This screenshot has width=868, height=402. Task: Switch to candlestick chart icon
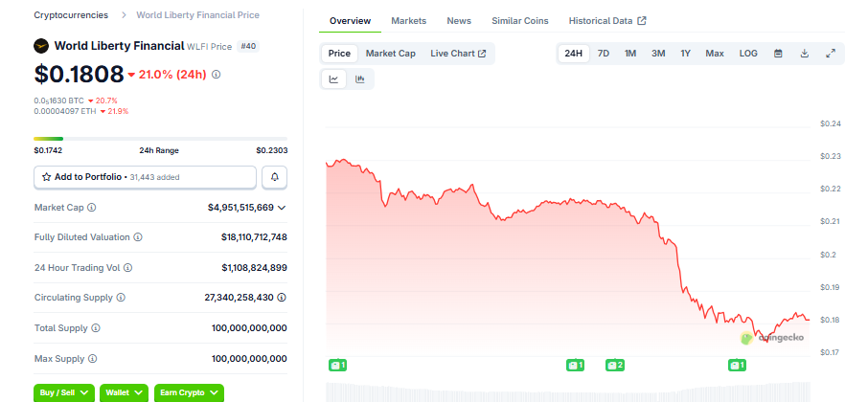[360, 79]
